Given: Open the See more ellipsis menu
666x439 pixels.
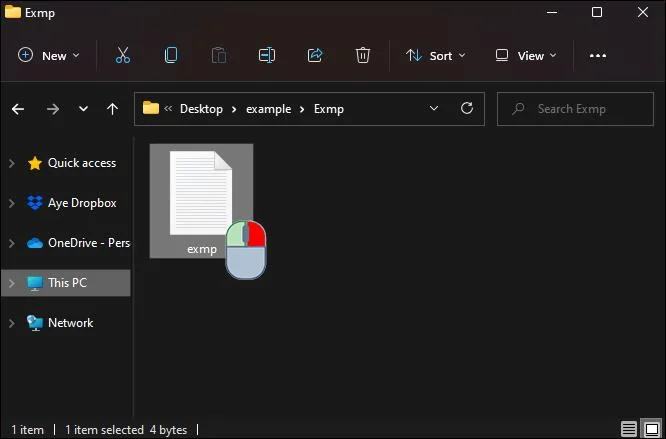Looking at the screenshot, I should point(598,56).
